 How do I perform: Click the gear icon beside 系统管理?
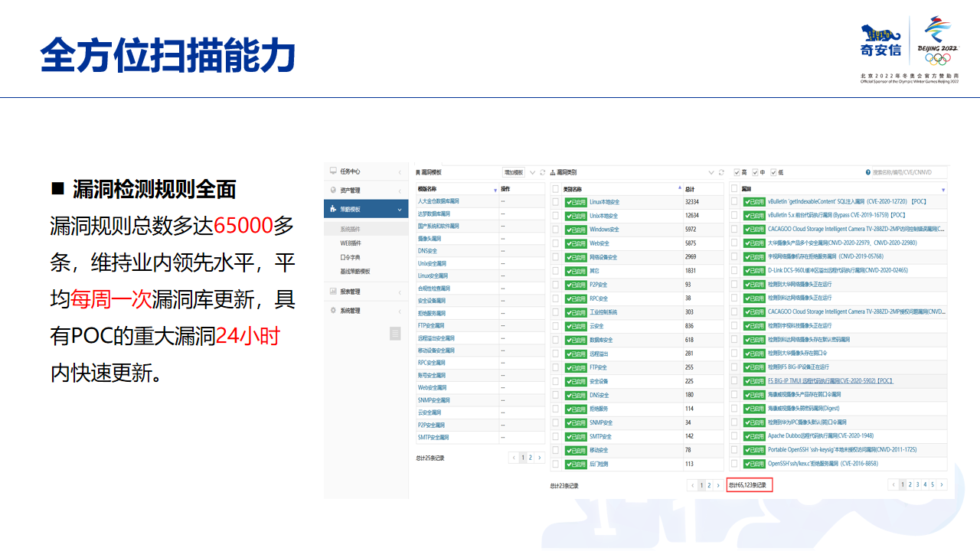tap(333, 311)
